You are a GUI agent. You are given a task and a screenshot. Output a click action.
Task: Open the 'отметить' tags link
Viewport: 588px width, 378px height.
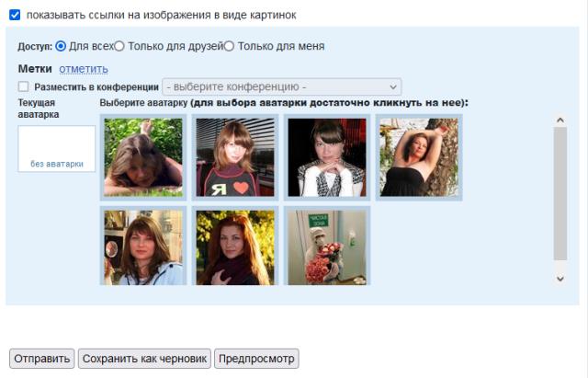pyautogui.click(x=84, y=69)
